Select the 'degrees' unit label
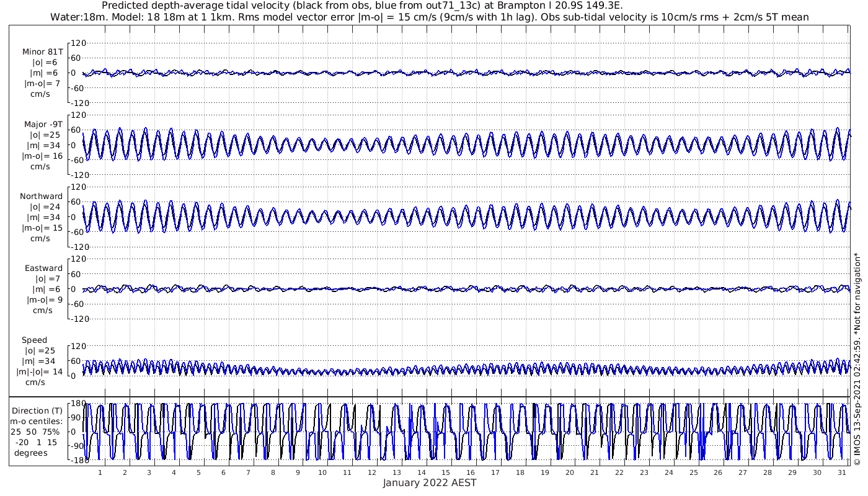Image resolution: width=868 pixels, height=496 pixels. [31, 453]
